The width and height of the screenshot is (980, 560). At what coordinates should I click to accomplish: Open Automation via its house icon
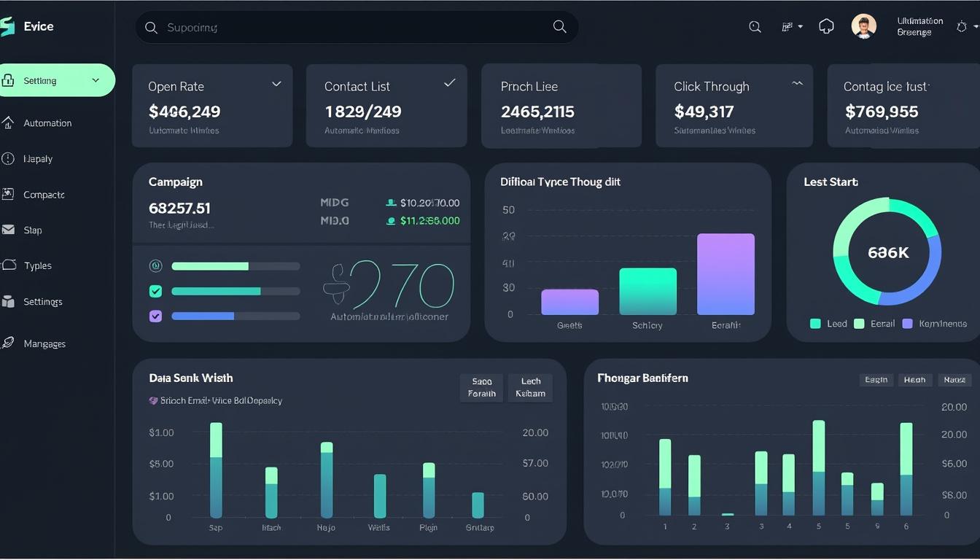coord(8,122)
